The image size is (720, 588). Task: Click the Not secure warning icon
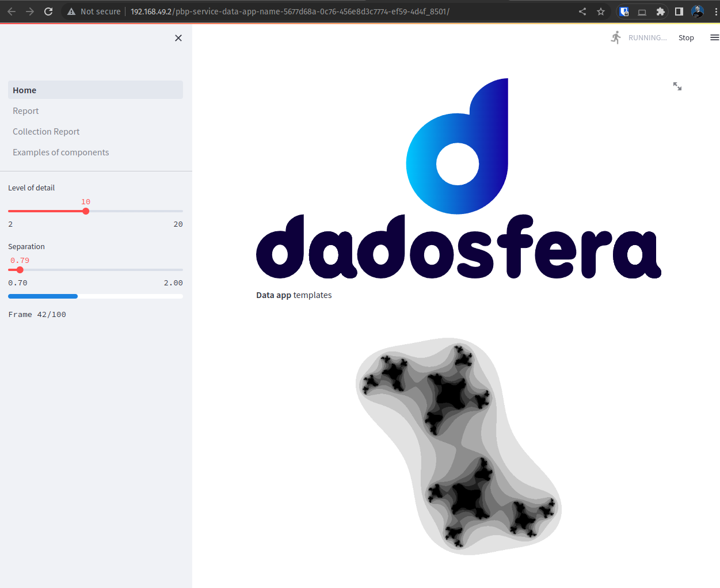pyautogui.click(x=71, y=12)
